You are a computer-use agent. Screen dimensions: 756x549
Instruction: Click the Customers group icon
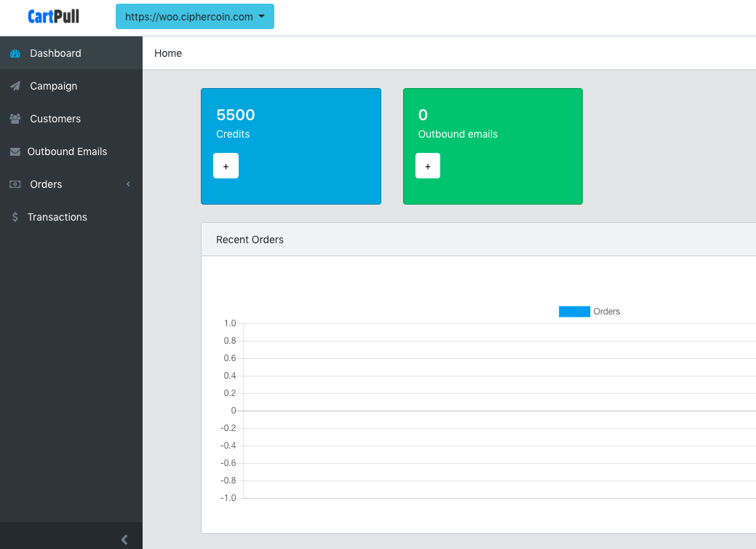[15, 119]
